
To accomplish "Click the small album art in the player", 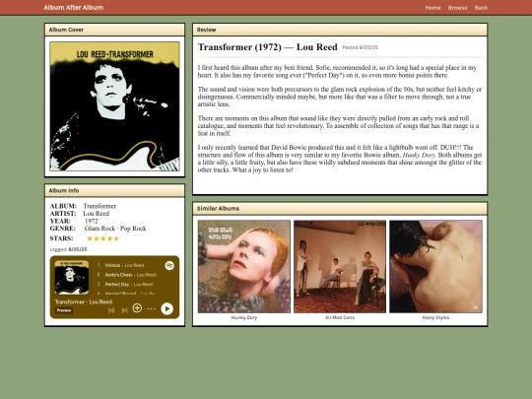I will click(72, 277).
